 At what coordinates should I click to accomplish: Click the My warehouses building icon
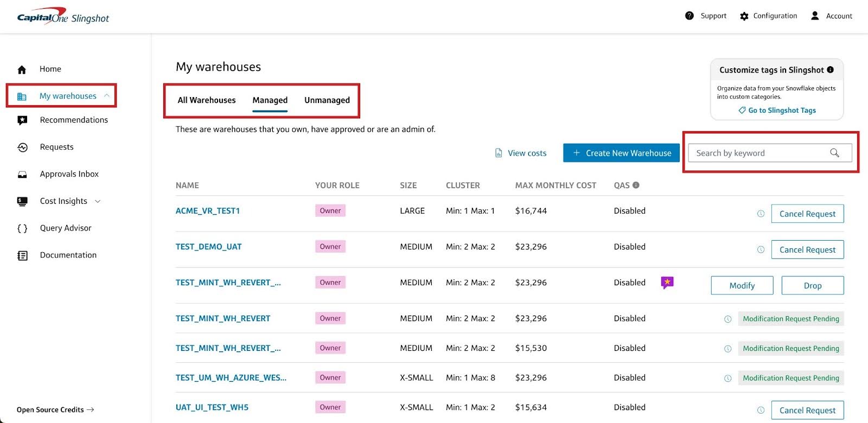click(x=22, y=97)
